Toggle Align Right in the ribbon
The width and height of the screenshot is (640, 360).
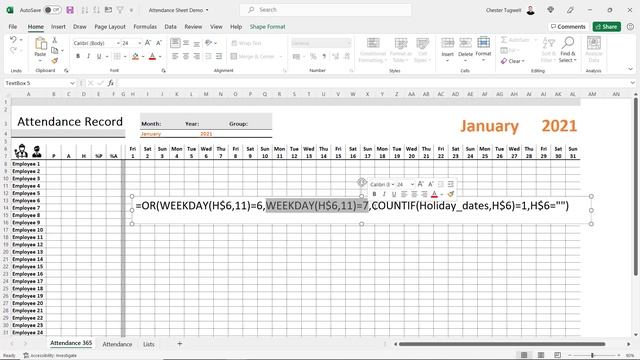click(197, 56)
